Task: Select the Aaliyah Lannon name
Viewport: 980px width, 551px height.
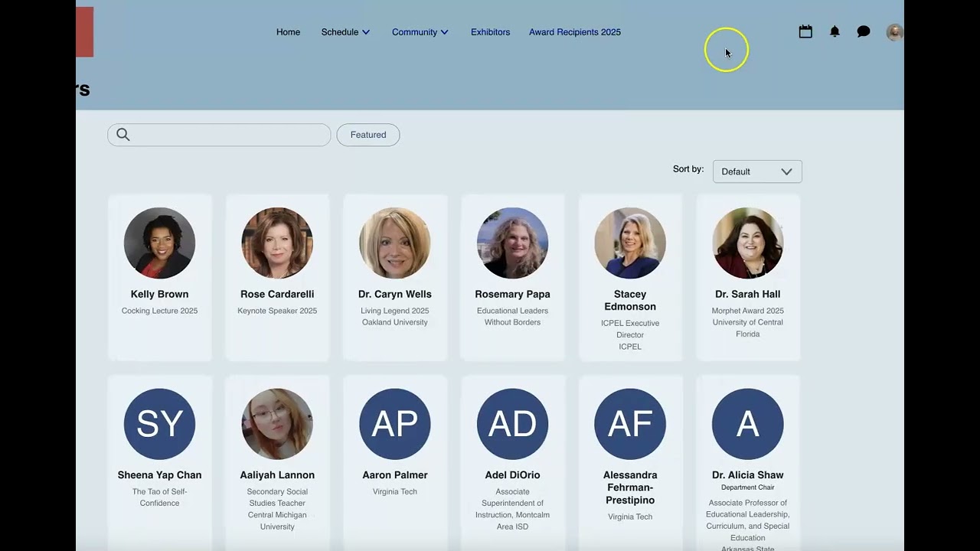Action: [277, 475]
